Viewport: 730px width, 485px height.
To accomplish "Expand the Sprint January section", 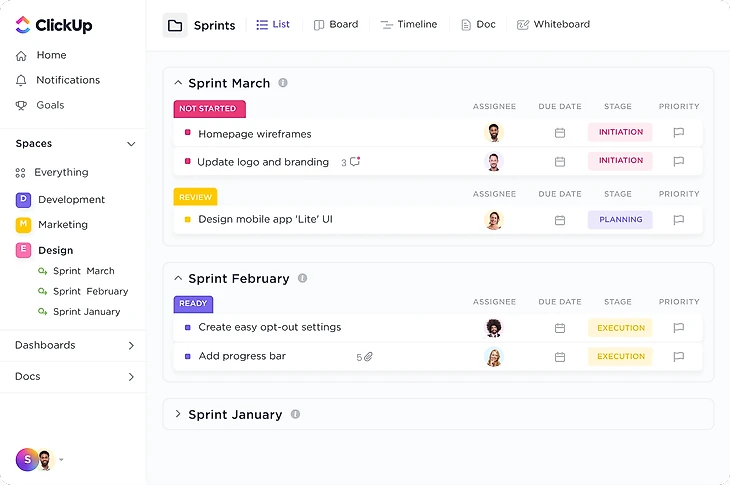I will 178,414.
